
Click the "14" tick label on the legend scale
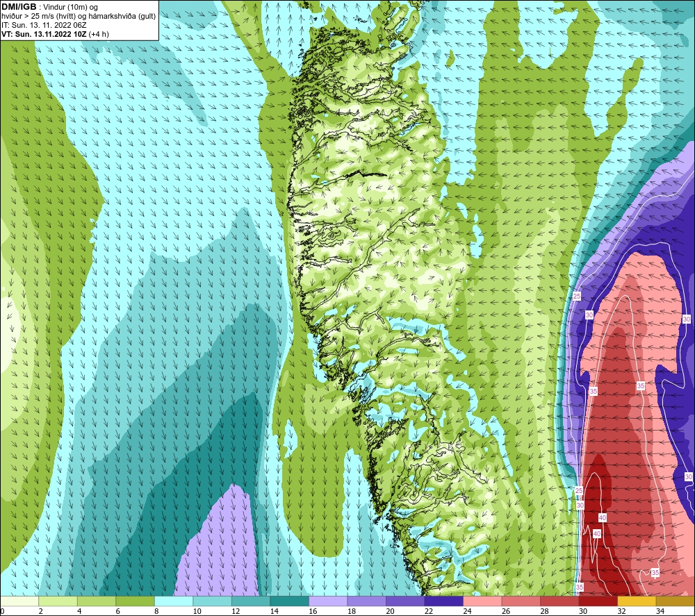click(x=274, y=611)
